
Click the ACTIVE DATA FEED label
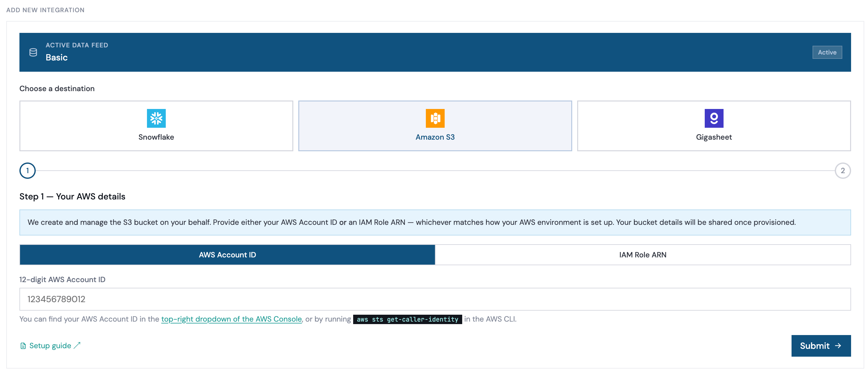click(x=77, y=45)
